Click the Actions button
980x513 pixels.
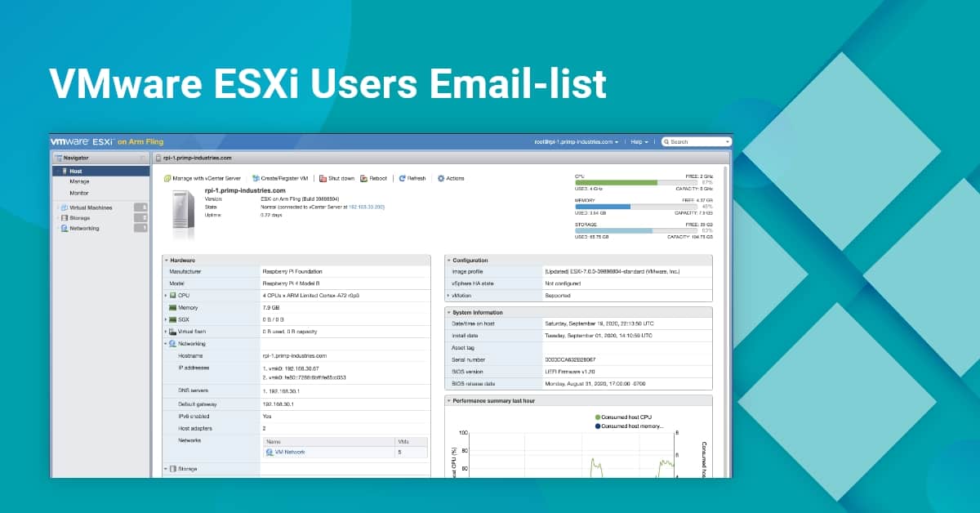(451, 178)
